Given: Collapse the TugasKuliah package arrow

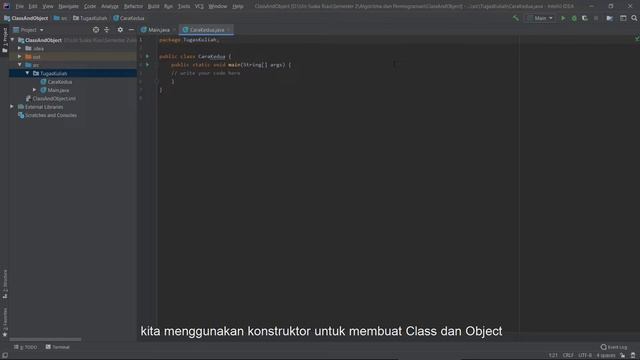Looking at the screenshot, I should tap(27, 73).
